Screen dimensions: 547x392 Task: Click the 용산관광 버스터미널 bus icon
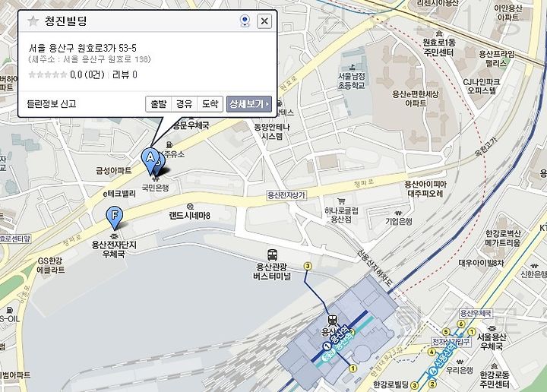[x=273, y=255]
